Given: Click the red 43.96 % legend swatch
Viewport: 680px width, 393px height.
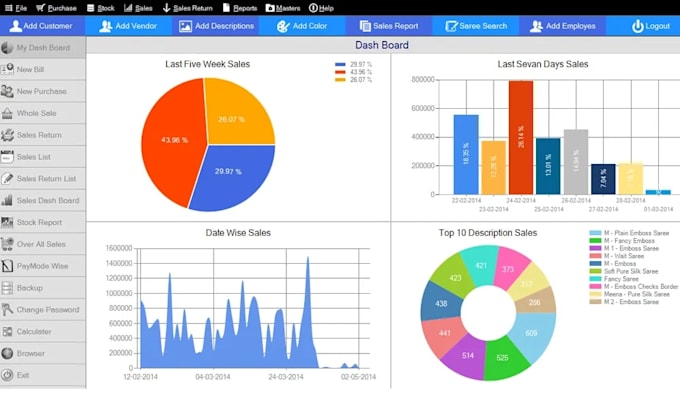Looking at the screenshot, I should [x=340, y=72].
